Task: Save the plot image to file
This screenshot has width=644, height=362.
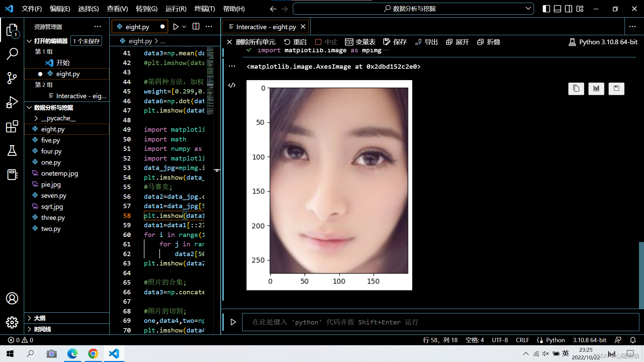Action: point(616,88)
